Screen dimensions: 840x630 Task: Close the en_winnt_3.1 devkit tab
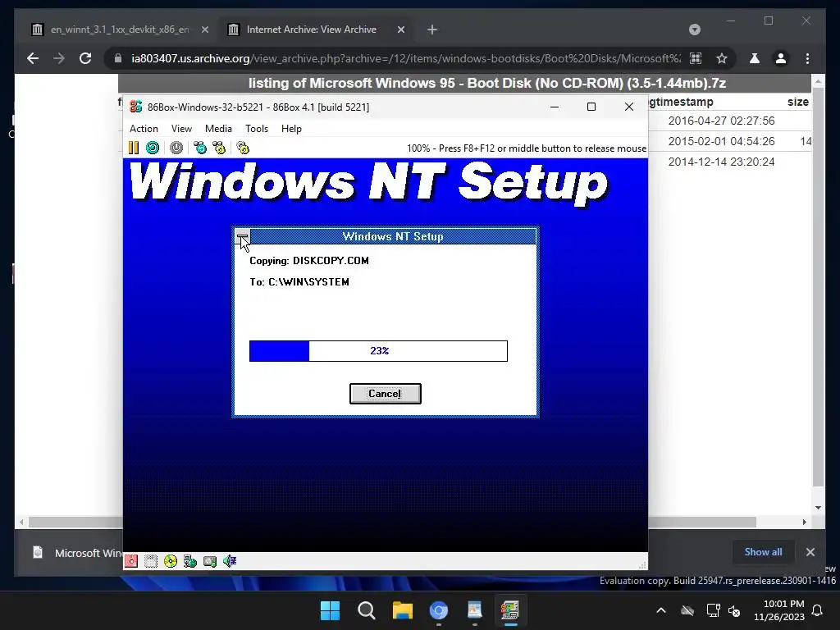coord(204,30)
